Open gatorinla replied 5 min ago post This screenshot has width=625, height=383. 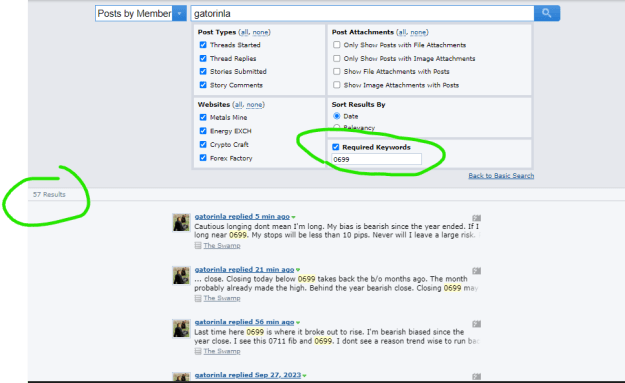242,216
